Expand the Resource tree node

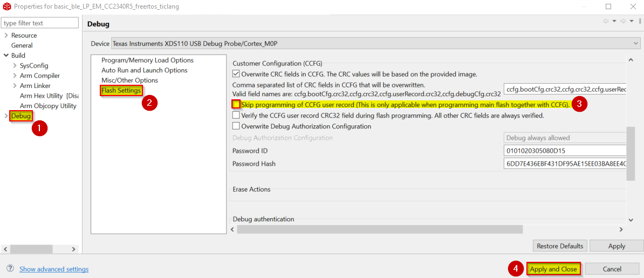click(6, 36)
